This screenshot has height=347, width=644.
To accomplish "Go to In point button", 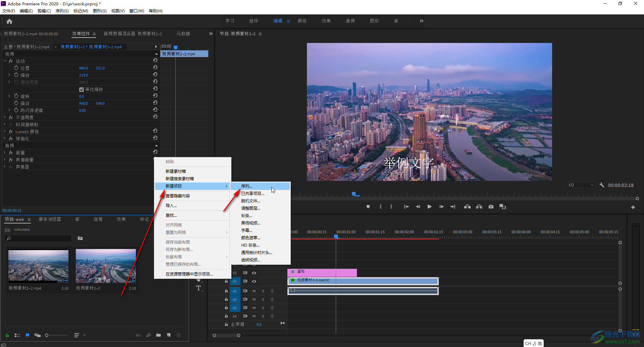I will click(406, 207).
